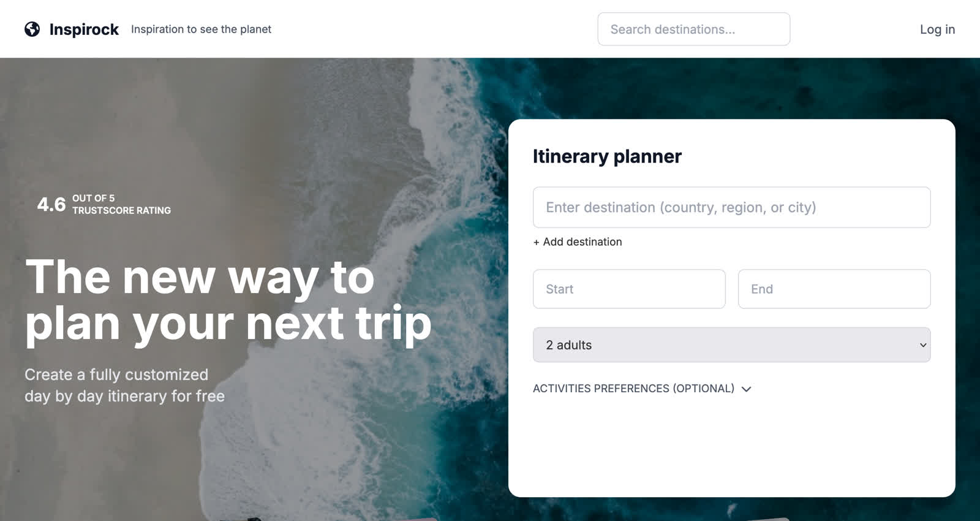This screenshot has width=980, height=521.
Task: Click the chevron beside Activities Preferences
Action: tap(746, 389)
